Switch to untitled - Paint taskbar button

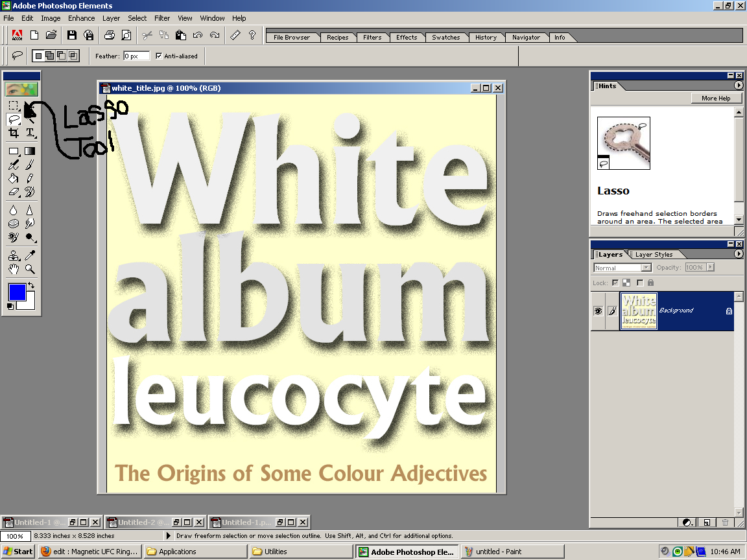tap(513, 552)
